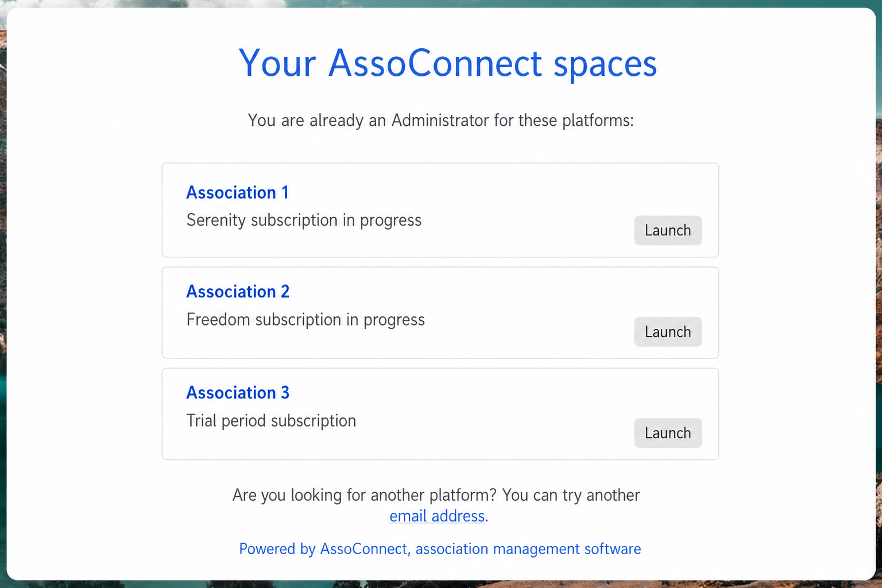Launch the Association 1 platform
The height and width of the screenshot is (588, 882).
click(668, 230)
